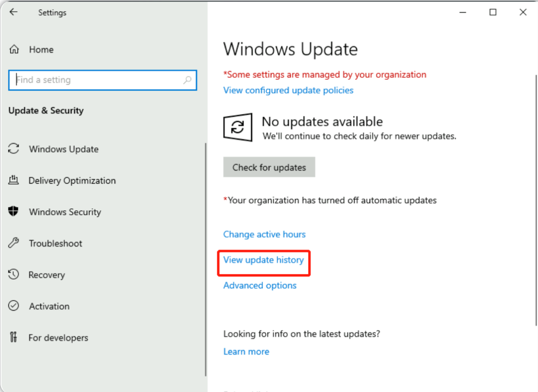Click the 'Some settings are managed' notice
This screenshot has height=392, width=538.
(x=325, y=75)
